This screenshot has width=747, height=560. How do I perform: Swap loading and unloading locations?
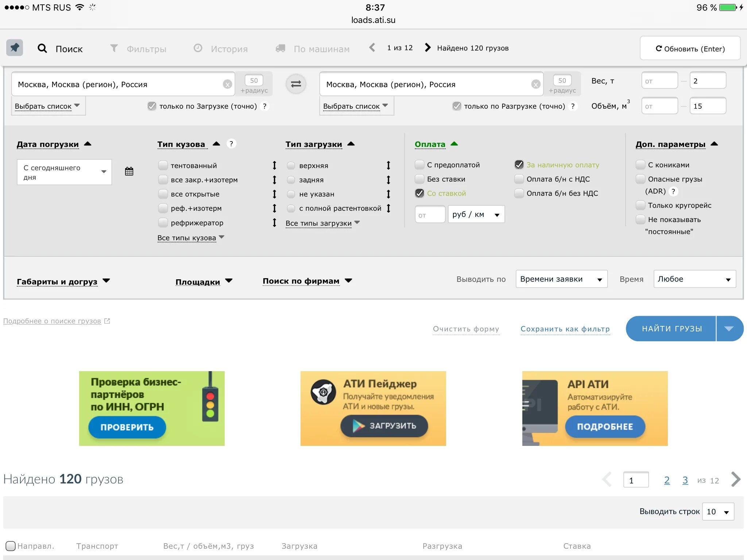(x=296, y=84)
